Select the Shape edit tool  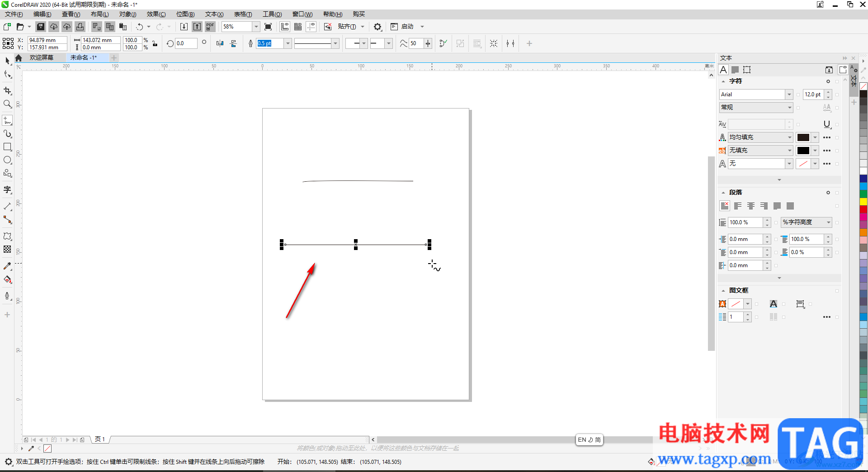(7, 74)
